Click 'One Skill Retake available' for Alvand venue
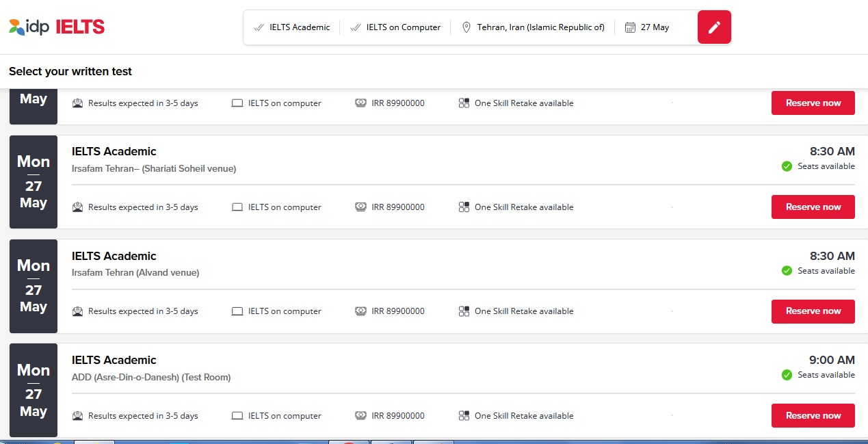 click(524, 311)
